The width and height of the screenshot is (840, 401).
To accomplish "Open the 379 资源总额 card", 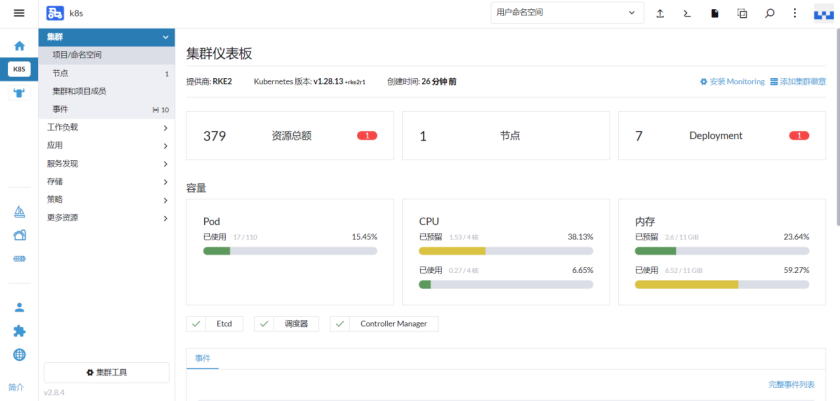I will click(x=290, y=135).
